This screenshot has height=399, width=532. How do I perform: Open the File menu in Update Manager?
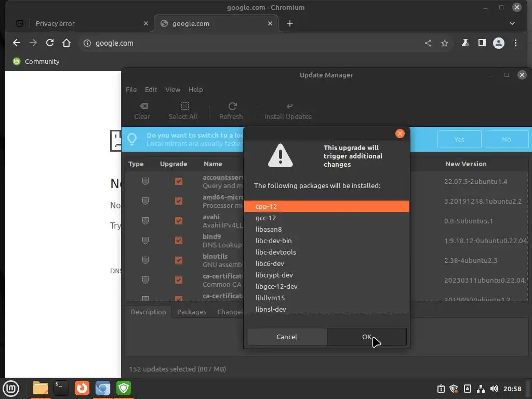click(131, 89)
